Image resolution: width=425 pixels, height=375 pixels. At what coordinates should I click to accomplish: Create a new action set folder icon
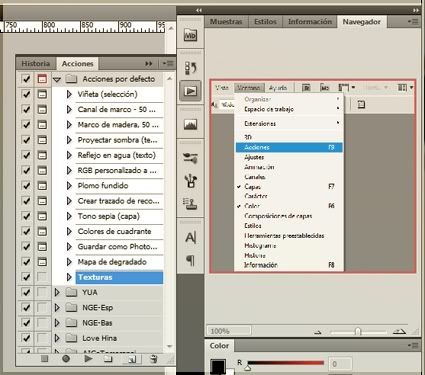tap(108, 359)
